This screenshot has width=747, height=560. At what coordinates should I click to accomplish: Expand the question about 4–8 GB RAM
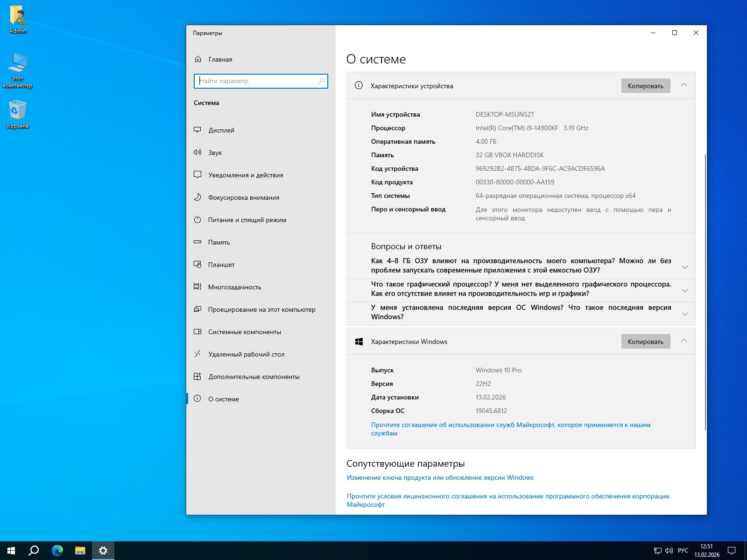click(684, 267)
